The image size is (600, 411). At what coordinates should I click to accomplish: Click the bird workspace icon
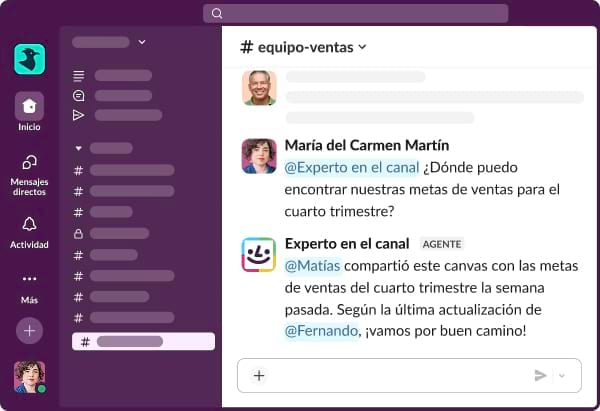30,59
